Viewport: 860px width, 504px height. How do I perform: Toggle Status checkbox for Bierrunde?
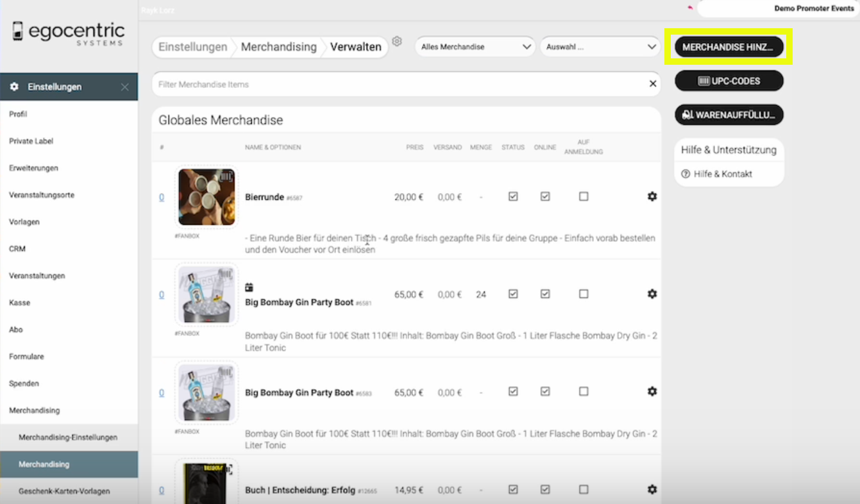(x=513, y=196)
